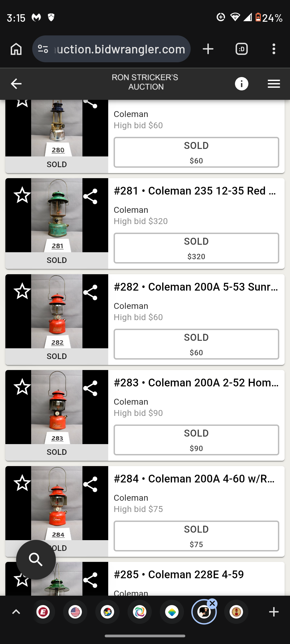Open browser home page
The height and width of the screenshot is (644, 290).
[x=16, y=49]
